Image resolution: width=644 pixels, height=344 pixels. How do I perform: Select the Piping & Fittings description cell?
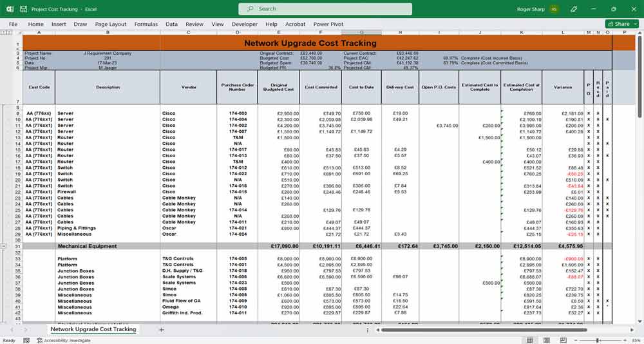(x=108, y=228)
